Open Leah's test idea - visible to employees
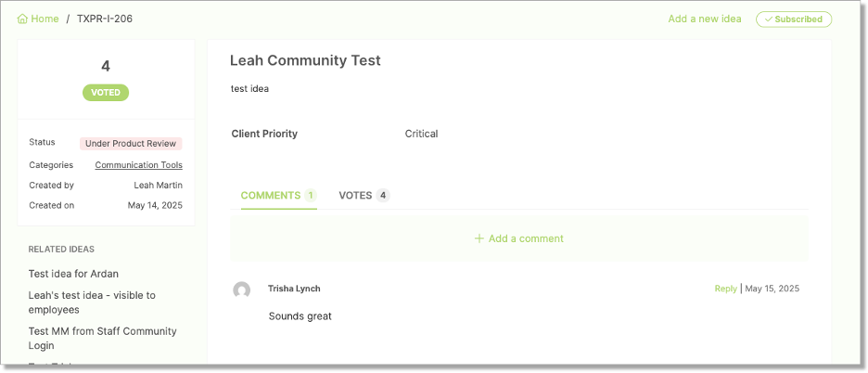The width and height of the screenshot is (868, 373). click(x=92, y=302)
